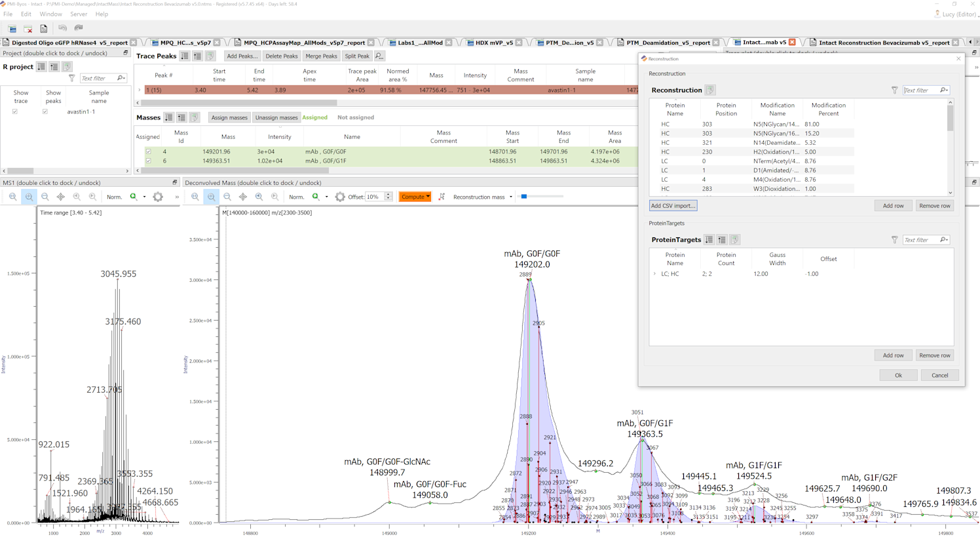Click the Text filter field in ProteinTargets
Viewport: 980px width, 537px height.
[921, 240]
